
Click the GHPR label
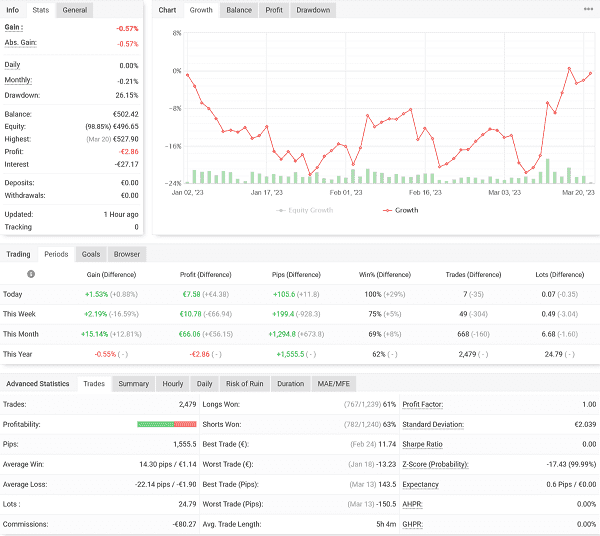coord(412,524)
